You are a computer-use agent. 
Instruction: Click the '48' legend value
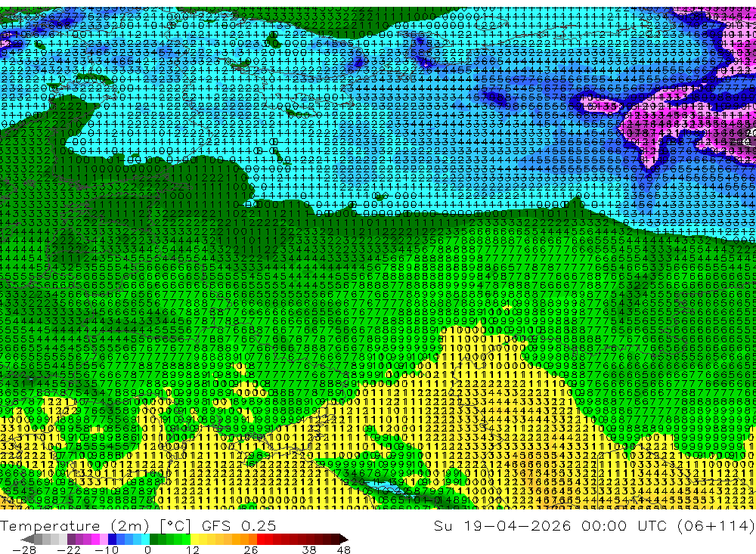(343, 550)
